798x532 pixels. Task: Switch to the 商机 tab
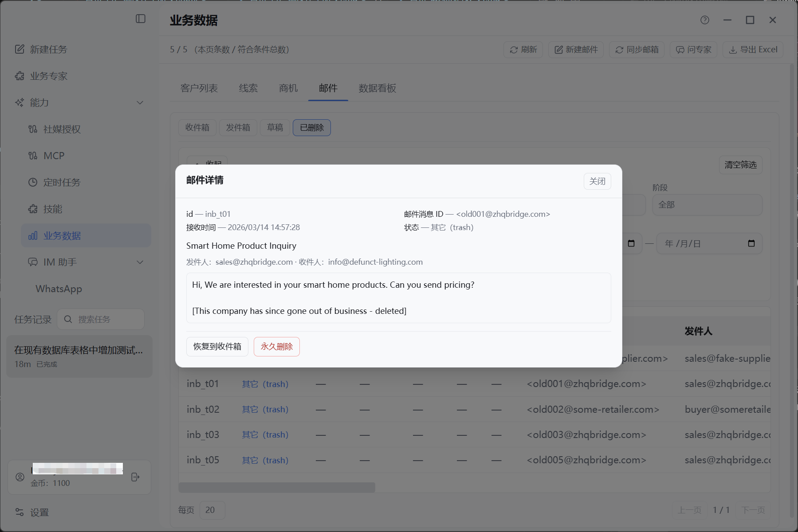pos(288,88)
